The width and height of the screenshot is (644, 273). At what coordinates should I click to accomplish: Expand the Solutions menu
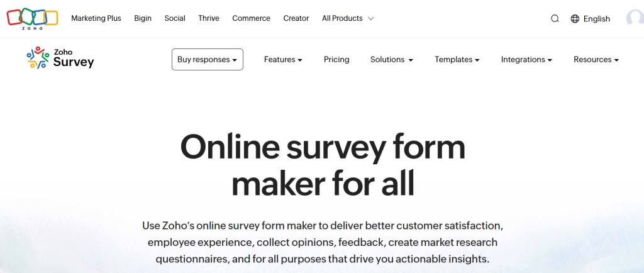[391, 60]
